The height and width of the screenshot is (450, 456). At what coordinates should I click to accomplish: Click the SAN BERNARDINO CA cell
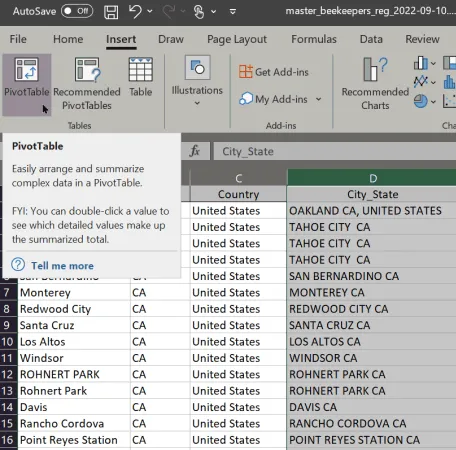(372, 276)
